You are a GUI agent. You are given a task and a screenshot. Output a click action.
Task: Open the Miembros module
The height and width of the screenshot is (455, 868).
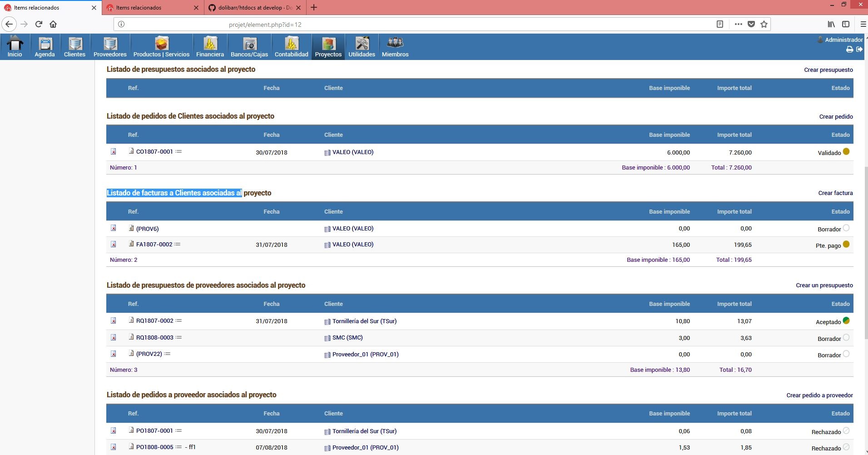[x=394, y=46]
